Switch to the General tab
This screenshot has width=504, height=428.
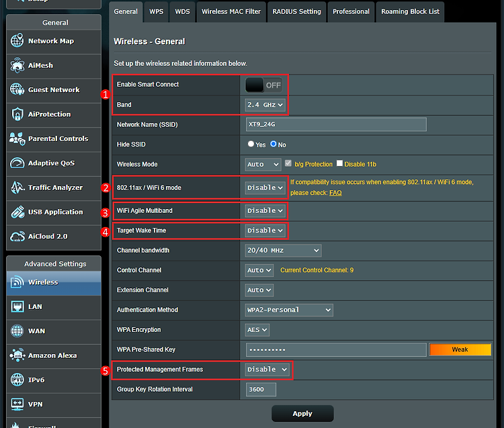pos(126,11)
